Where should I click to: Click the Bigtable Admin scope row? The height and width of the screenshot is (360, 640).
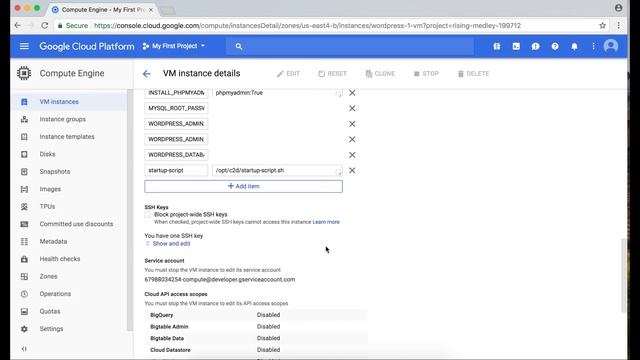point(256,327)
